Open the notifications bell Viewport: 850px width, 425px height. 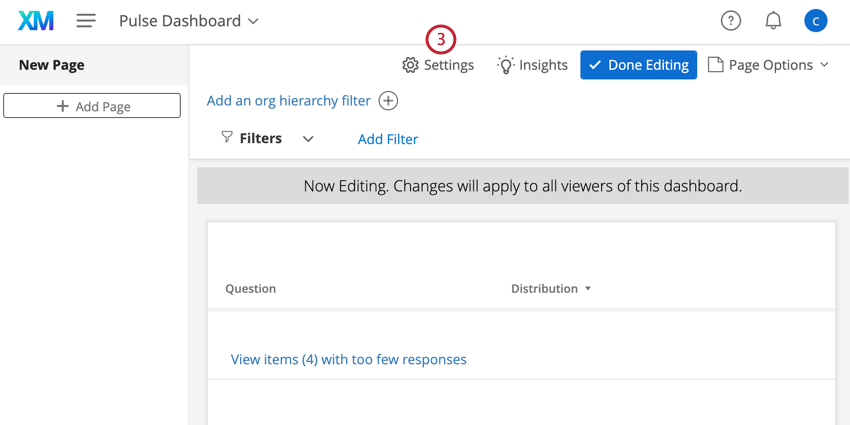pyautogui.click(x=774, y=21)
